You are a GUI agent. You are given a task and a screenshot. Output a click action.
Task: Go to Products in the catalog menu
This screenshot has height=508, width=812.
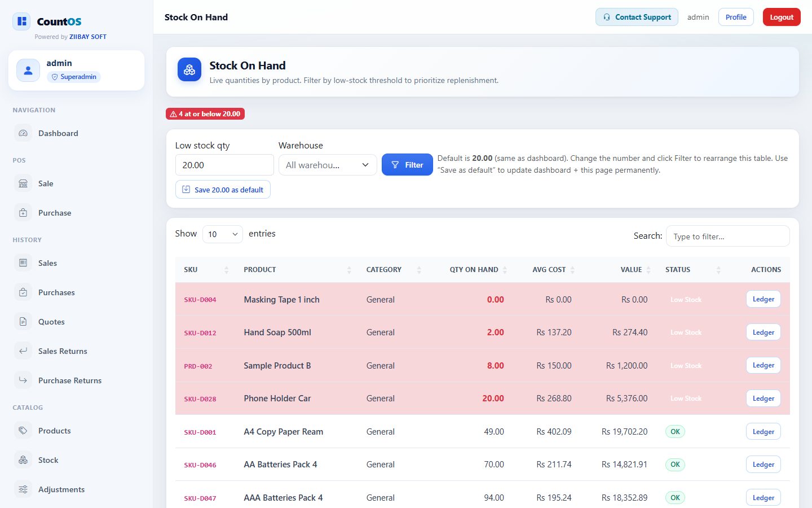point(76,431)
